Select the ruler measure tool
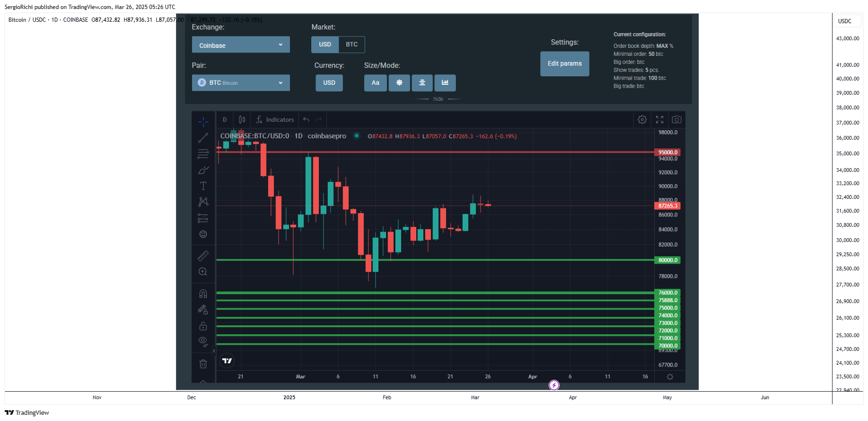This screenshot has width=868, height=421. (203, 256)
